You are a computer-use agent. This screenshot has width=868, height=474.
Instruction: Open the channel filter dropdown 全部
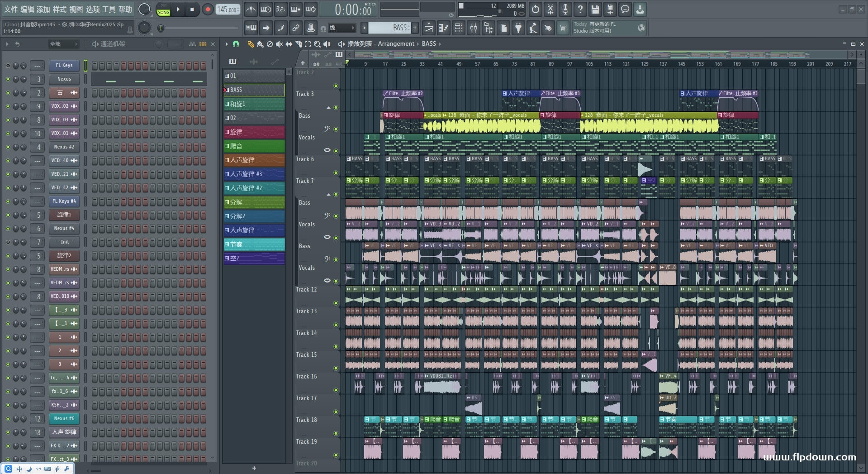tap(63, 44)
